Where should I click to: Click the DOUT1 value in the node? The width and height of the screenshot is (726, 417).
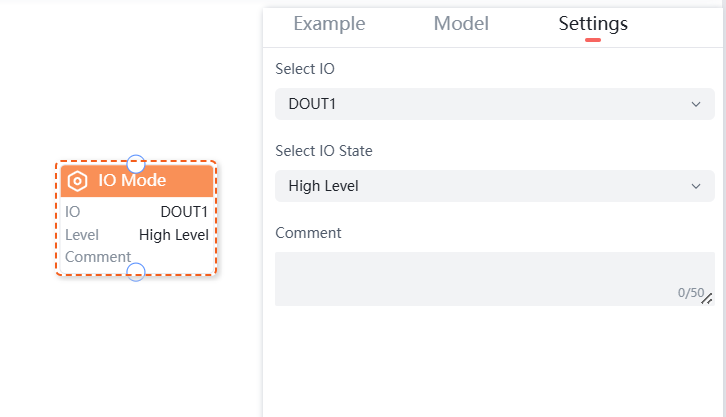184,212
